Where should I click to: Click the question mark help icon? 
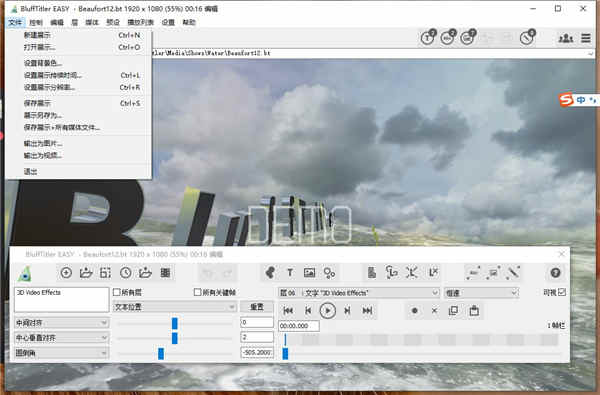555,273
